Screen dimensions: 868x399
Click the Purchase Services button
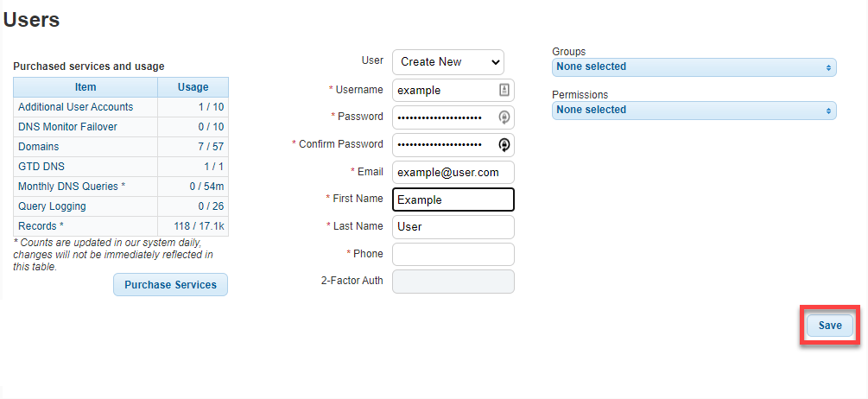point(170,284)
